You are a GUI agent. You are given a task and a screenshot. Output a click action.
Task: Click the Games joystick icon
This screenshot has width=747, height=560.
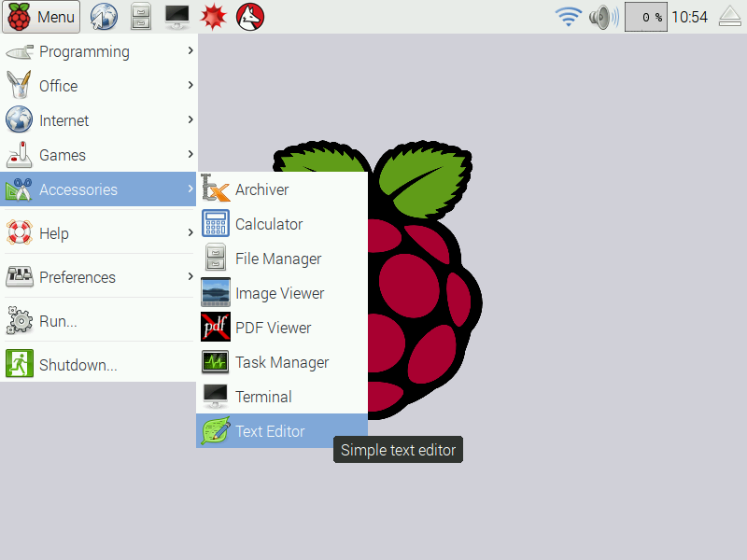click(19, 154)
